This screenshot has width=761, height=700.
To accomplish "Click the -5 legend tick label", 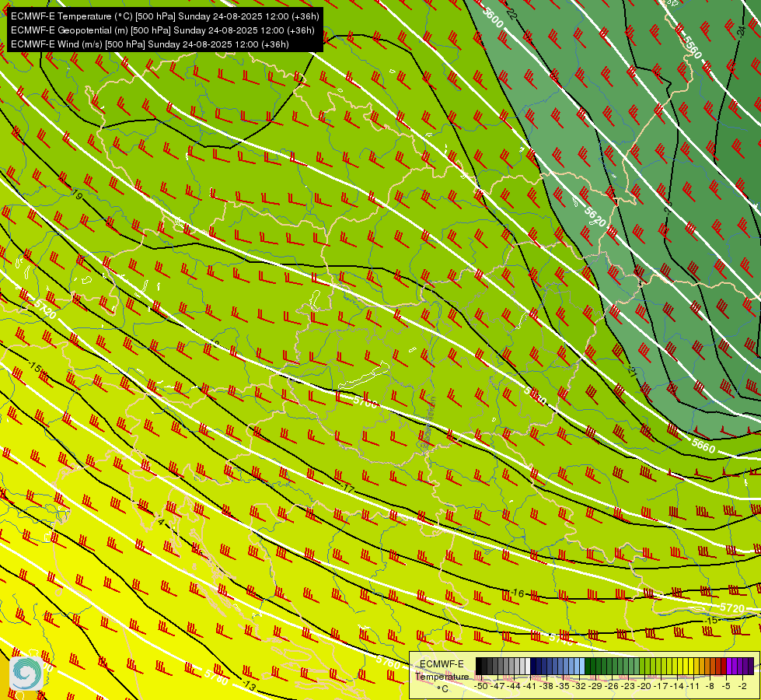I will [x=727, y=686].
